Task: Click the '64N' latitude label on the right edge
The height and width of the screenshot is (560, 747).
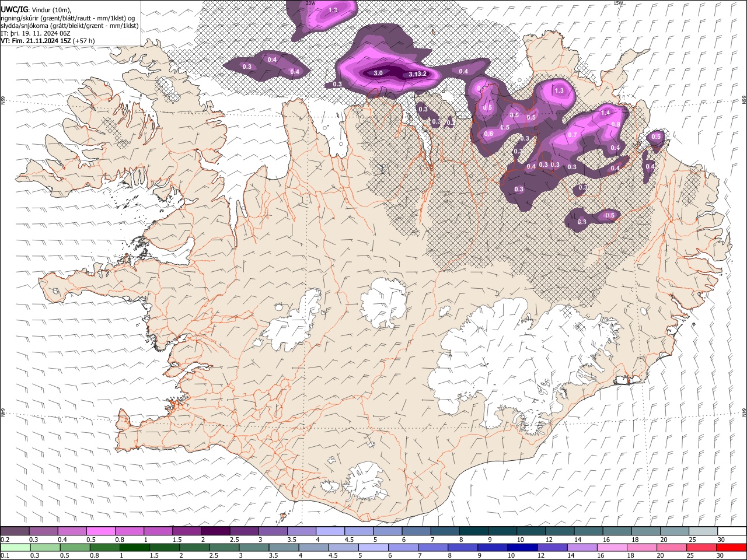Action: [x=744, y=412]
